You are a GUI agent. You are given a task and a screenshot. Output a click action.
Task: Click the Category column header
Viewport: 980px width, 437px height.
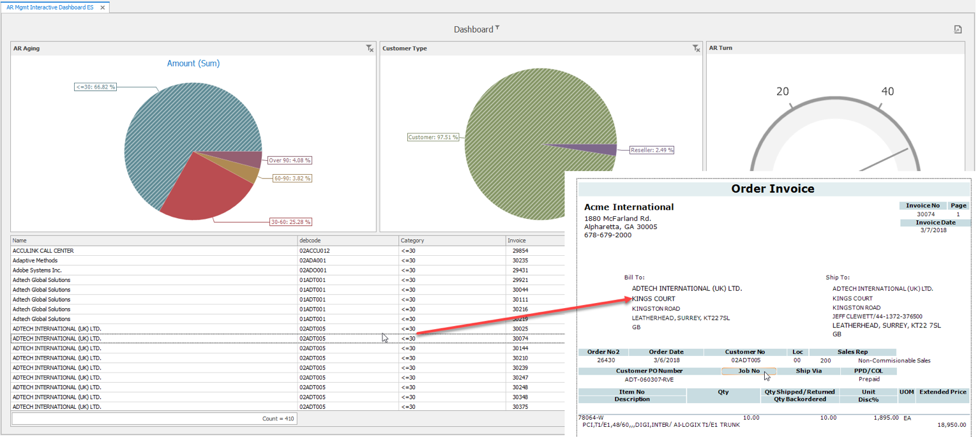click(451, 241)
